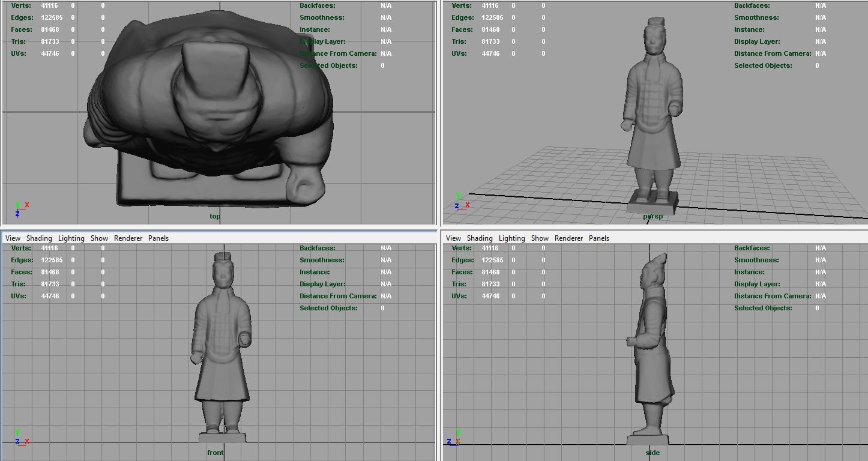The image size is (868, 461).
Task: Select the statue model in side viewport
Action: tap(651, 348)
